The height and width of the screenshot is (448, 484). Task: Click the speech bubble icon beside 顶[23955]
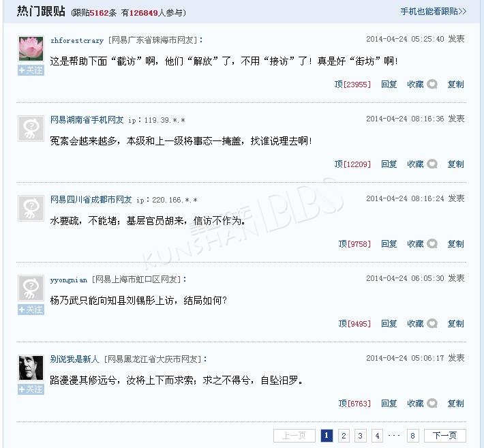tap(432, 85)
